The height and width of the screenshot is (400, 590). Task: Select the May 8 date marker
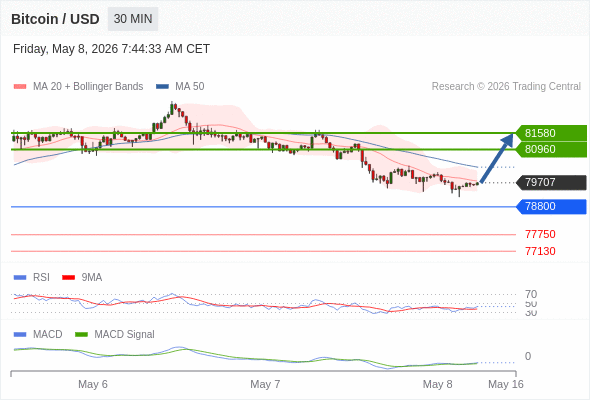pyautogui.click(x=437, y=384)
